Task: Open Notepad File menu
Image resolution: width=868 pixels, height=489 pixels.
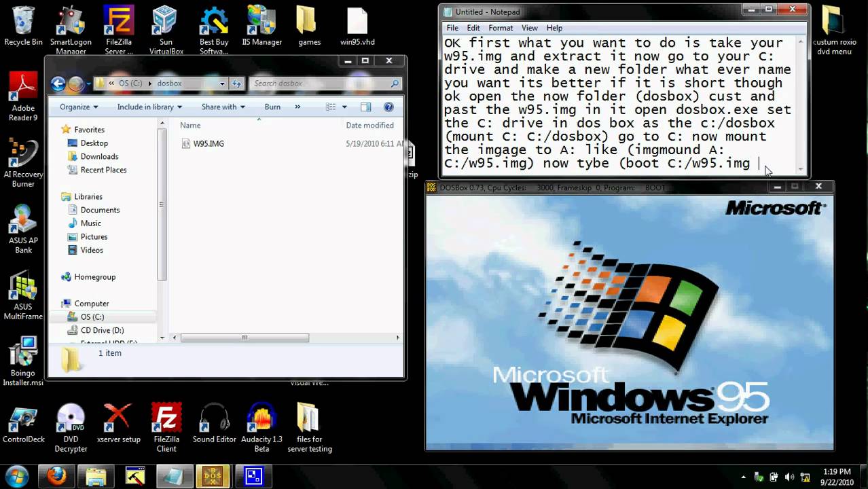Action: coord(452,28)
